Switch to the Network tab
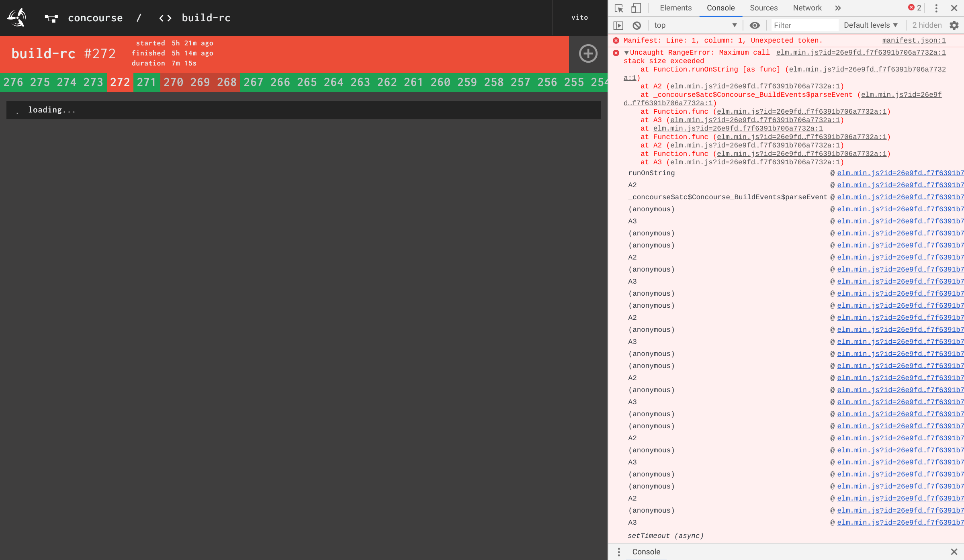The height and width of the screenshot is (560, 964). [x=807, y=8]
